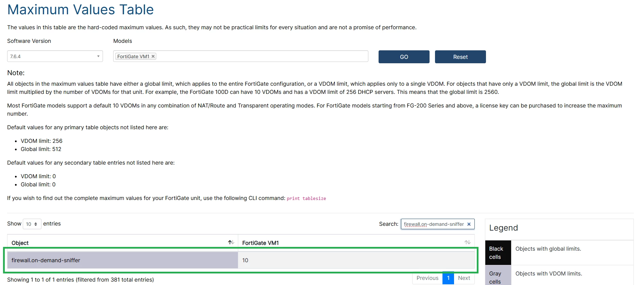Click the VDOM limit: 256 bullet
The image size is (644, 285).
click(41, 141)
